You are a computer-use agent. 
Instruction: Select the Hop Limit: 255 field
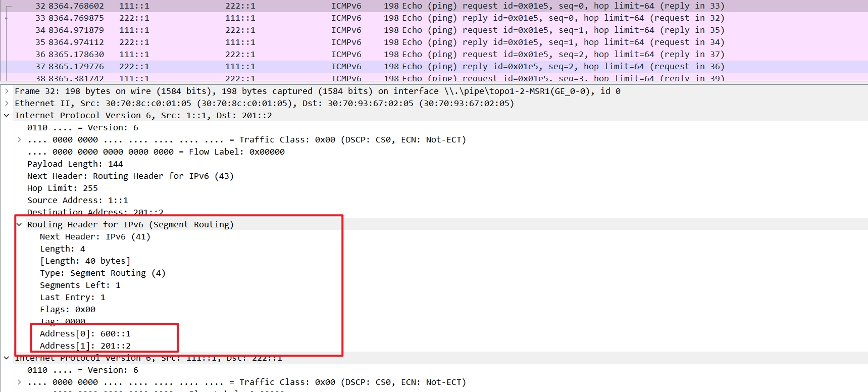click(x=62, y=188)
